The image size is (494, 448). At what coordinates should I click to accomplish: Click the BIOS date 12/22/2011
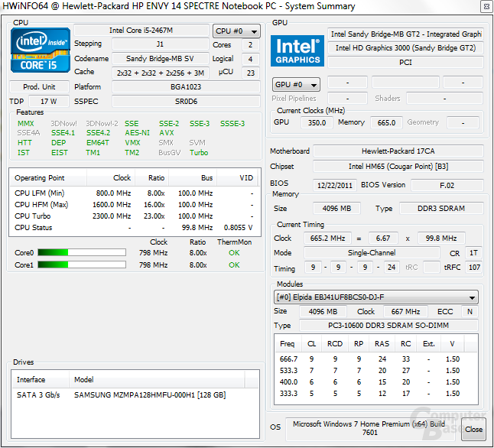click(x=335, y=185)
